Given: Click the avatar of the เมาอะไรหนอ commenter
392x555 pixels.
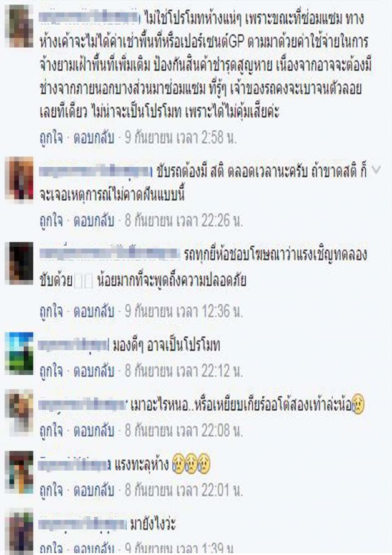Looking at the screenshot, I should tap(19, 411).
